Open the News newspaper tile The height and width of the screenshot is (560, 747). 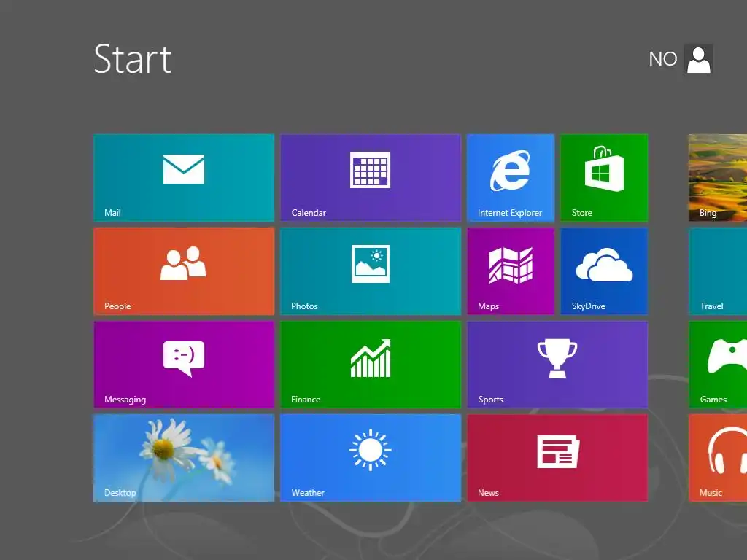click(557, 458)
